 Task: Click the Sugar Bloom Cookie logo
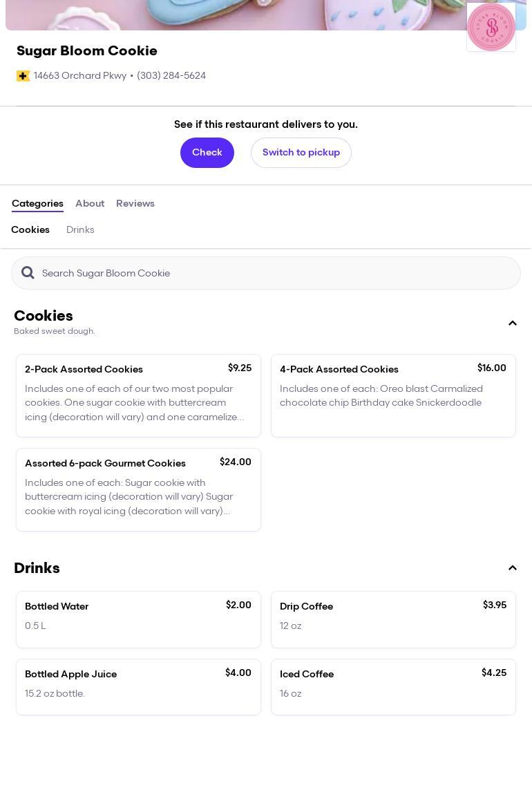pos(491,27)
